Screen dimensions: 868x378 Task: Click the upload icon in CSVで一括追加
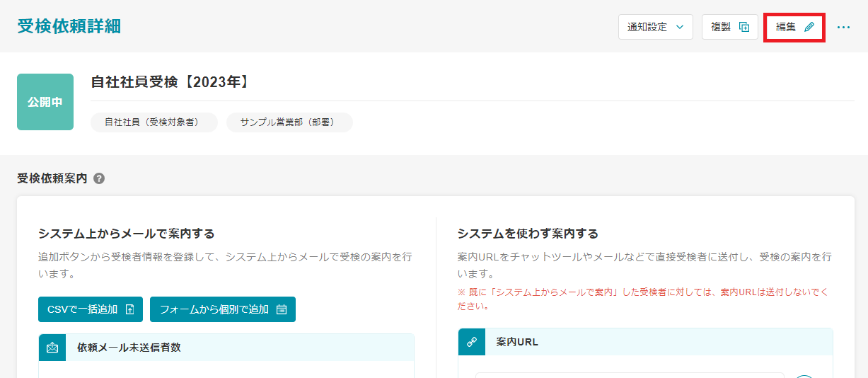tap(129, 309)
